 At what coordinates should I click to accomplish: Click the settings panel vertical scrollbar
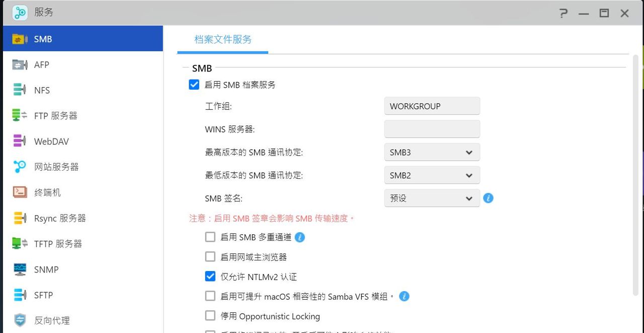point(635,176)
